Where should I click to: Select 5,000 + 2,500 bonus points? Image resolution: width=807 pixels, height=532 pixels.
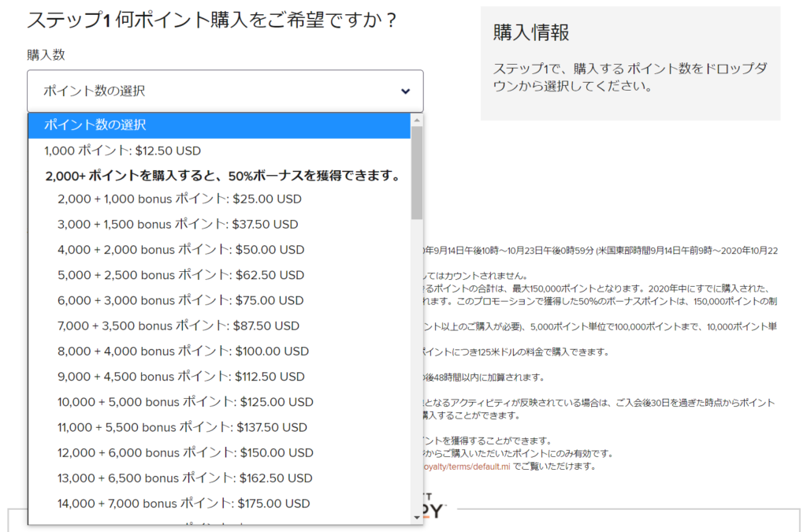tap(180, 275)
